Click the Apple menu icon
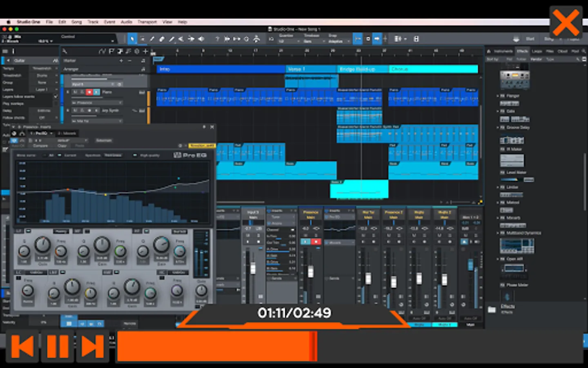 [x=8, y=22]
